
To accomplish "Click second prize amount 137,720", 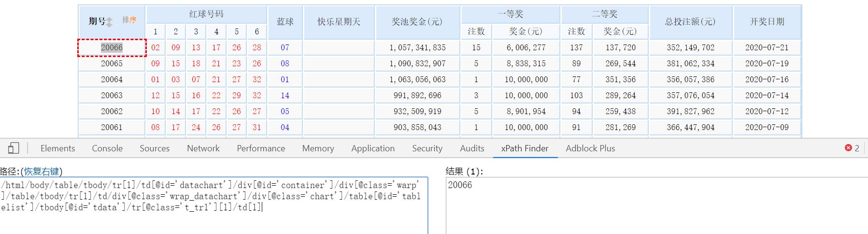I will (x=620, y=47).
